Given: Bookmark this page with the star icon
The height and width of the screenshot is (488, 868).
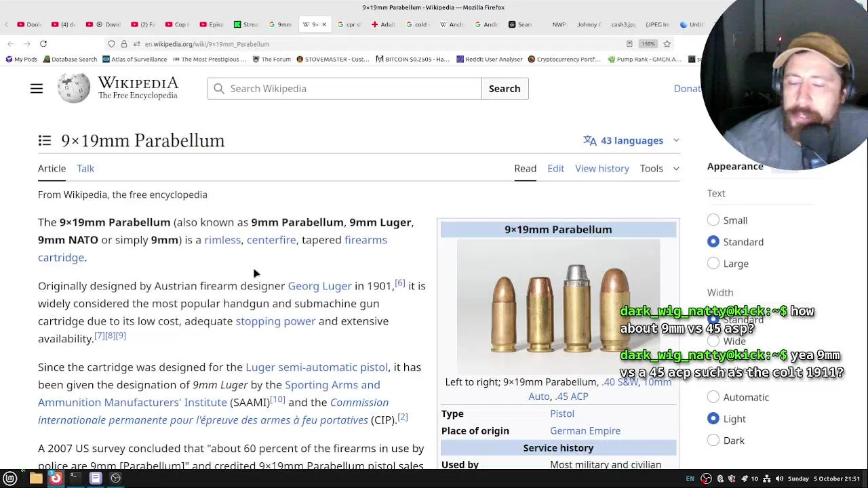Looking at the screenshot, I should click(x=667, y=44).
